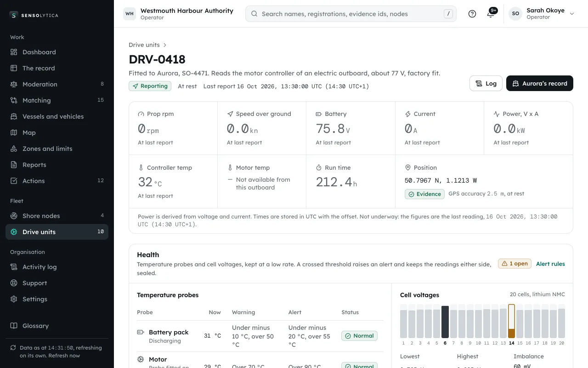
Task: Open the help question mark icon
Action: [472, 14]
